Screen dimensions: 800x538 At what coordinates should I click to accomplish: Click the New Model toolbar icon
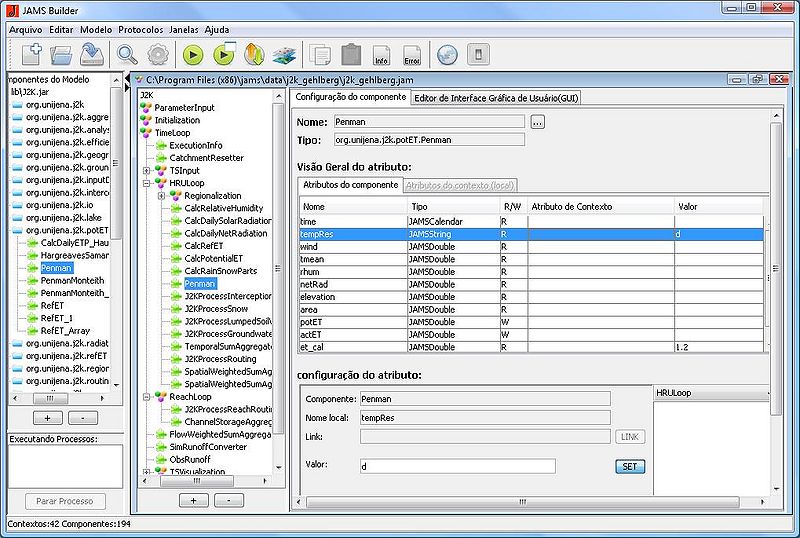point(30,54)
